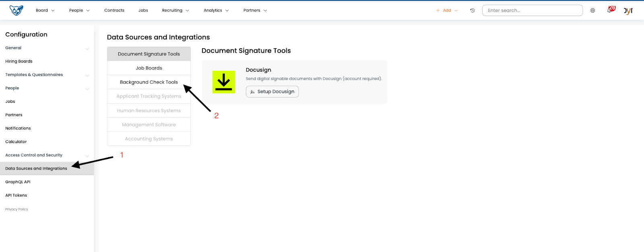Screen dimensions: 644x252
Task: Select the Accounting Systems tab
Action: 149,139
